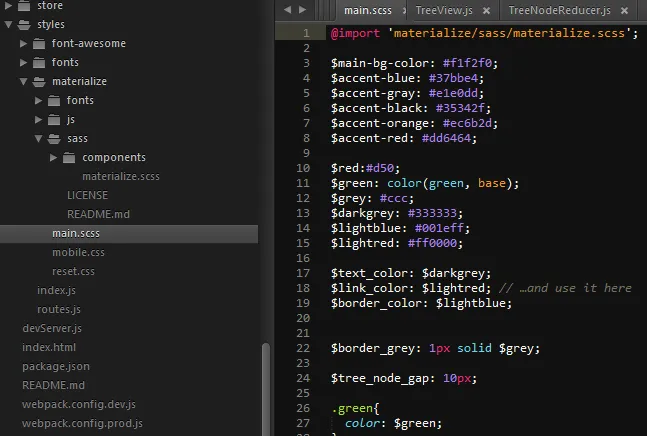This screenshot has width=647, height=436.
Task: Expand the font-awesome folder
Action: 24,43
